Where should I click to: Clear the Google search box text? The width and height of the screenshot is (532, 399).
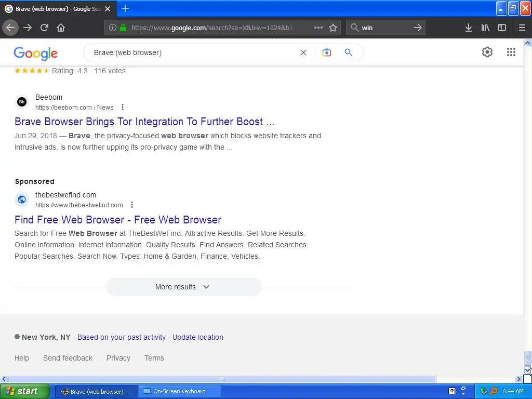(303, 52)
